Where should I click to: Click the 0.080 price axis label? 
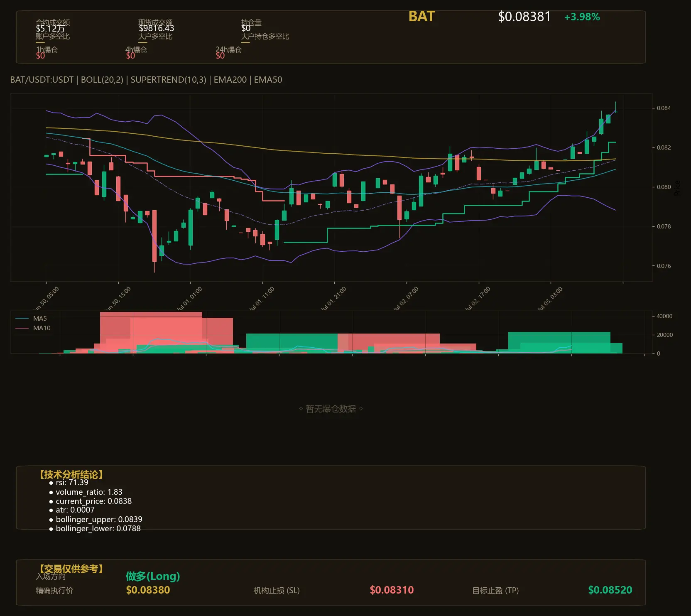click(x=664, y=187)
